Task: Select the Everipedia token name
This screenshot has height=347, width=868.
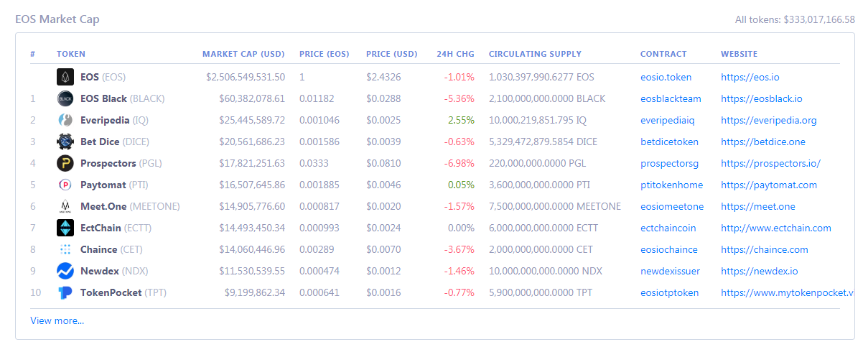Action: point(104,120)
